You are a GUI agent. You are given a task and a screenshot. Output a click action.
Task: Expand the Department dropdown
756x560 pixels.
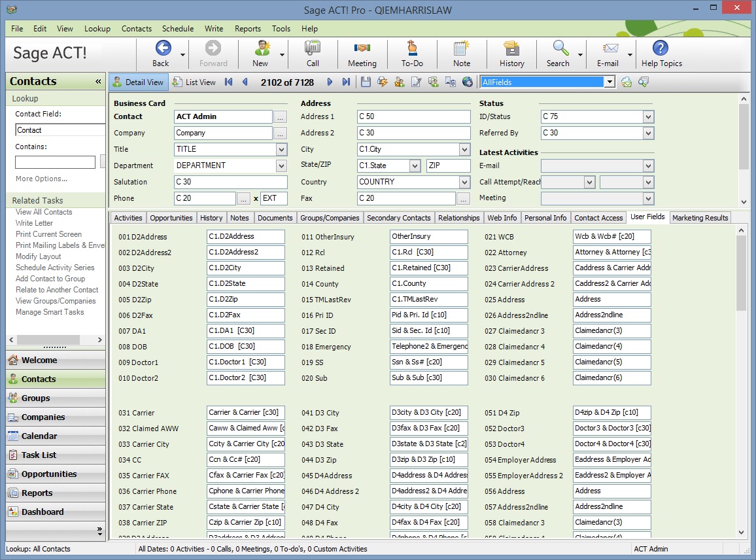click(282, 166)
